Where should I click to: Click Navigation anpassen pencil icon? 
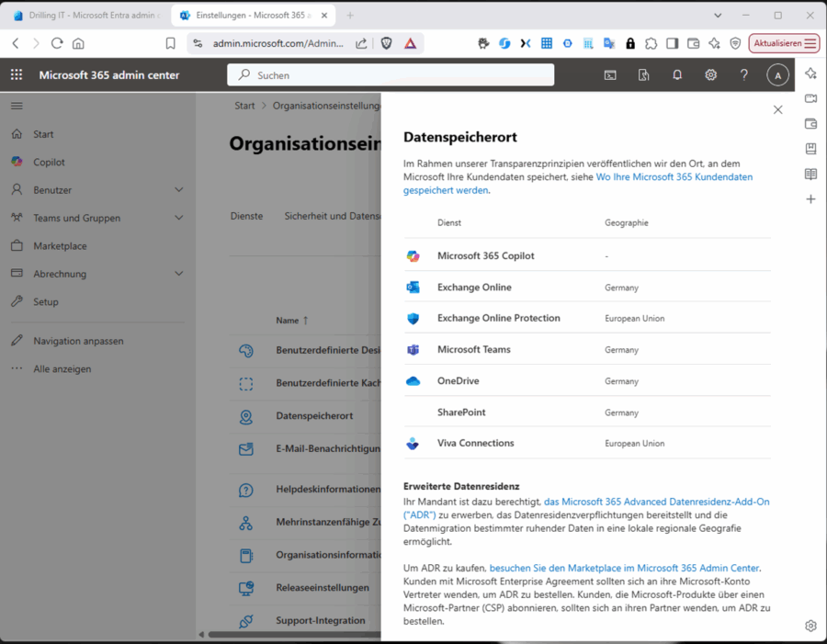pyautogui.click(x=17, y=341)
